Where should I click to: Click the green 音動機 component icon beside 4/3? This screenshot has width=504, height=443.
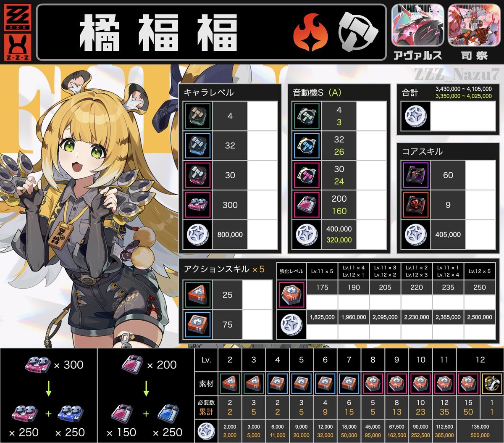[x=307, y=116]
